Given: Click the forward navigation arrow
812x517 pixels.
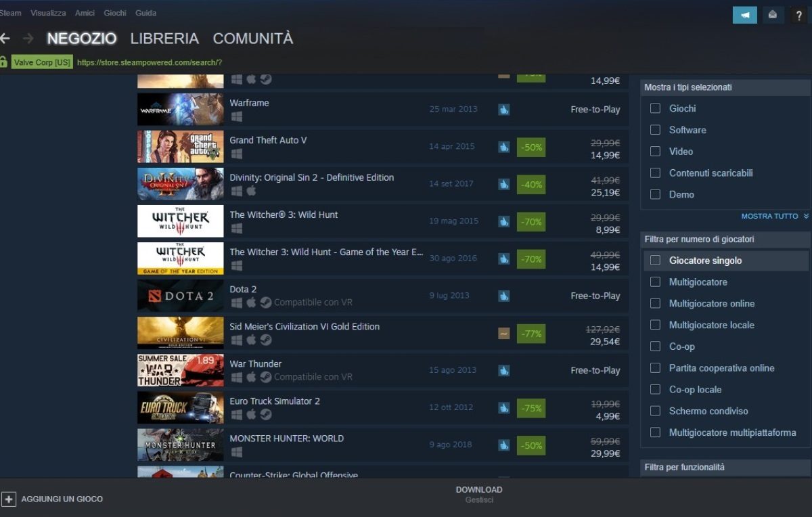Looking at the screenshot, I should (x=28, y=39).
